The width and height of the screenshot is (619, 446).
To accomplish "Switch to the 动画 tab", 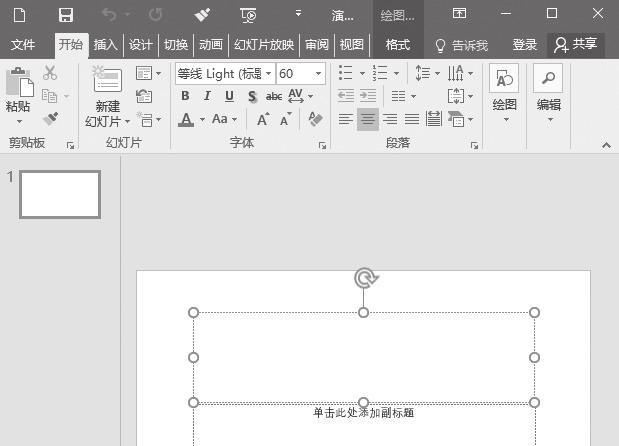I will click(211, 45).
